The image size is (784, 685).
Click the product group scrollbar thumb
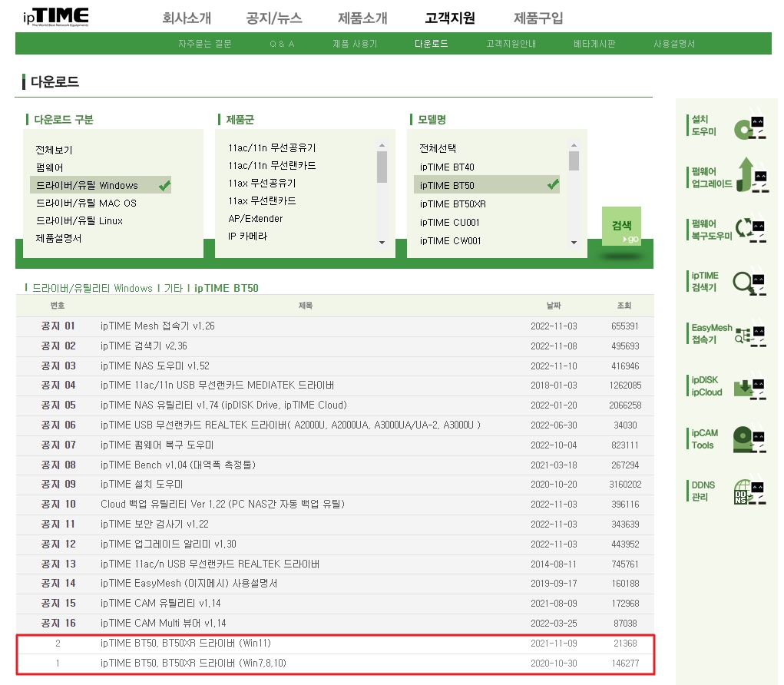[382, 167]
